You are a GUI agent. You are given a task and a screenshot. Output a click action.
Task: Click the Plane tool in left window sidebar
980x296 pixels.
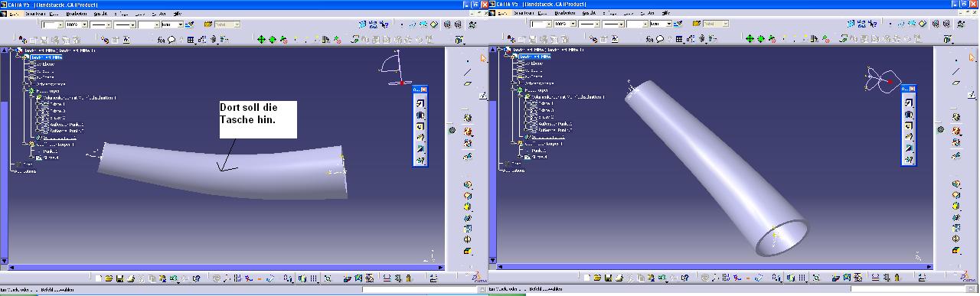point(467,83)
